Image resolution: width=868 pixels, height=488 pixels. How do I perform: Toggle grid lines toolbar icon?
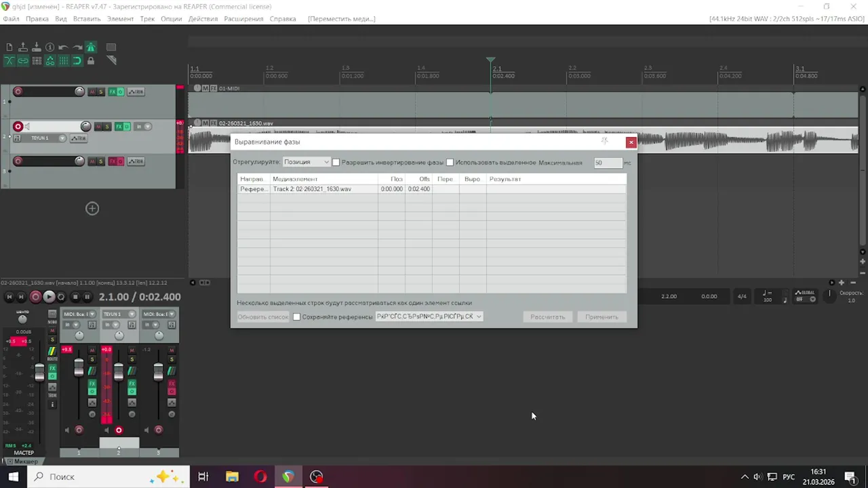tap(63, 60)
